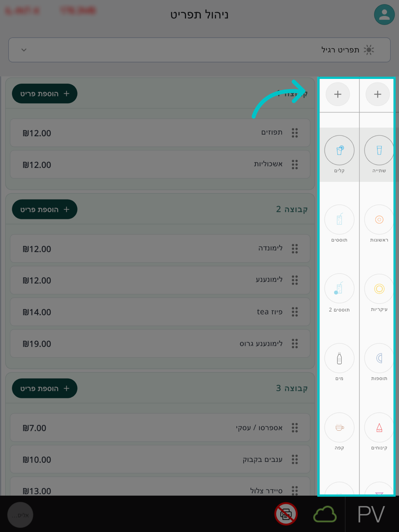Select the קלים category icon
Viewport: 399px width, 532px height.
click(339, 150)
